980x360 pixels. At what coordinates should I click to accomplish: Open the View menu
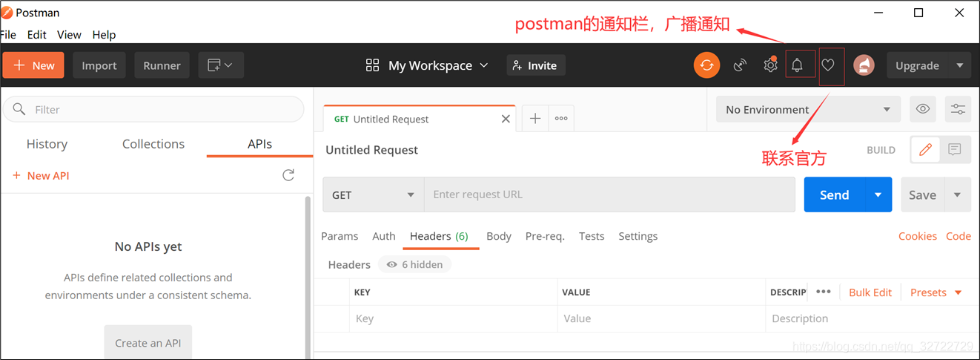[x=69, y=34]
